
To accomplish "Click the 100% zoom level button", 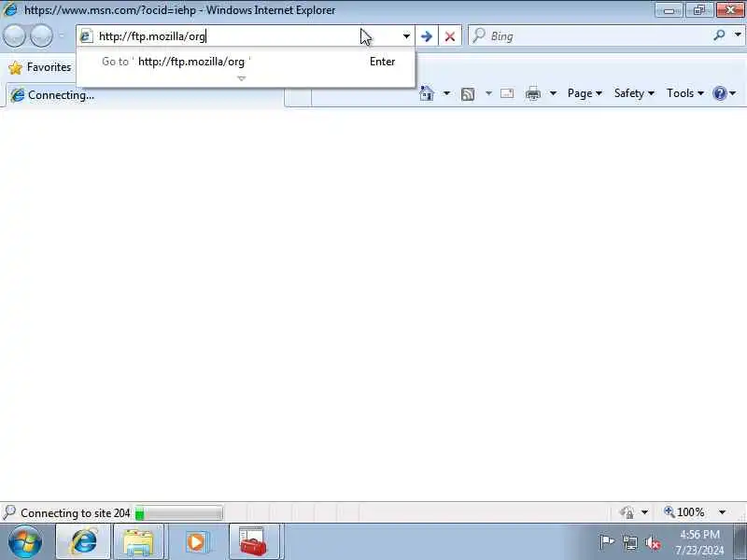I will [684, 512].
